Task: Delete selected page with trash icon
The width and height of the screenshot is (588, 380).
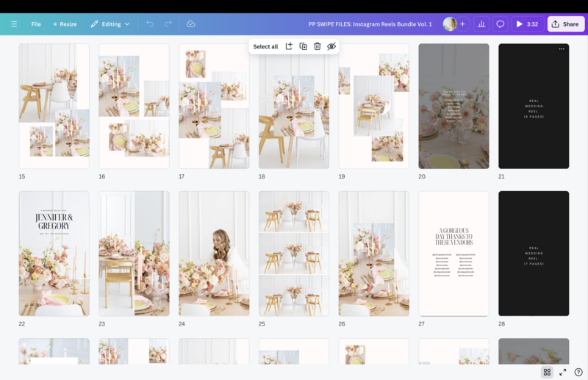Action: 317,46
